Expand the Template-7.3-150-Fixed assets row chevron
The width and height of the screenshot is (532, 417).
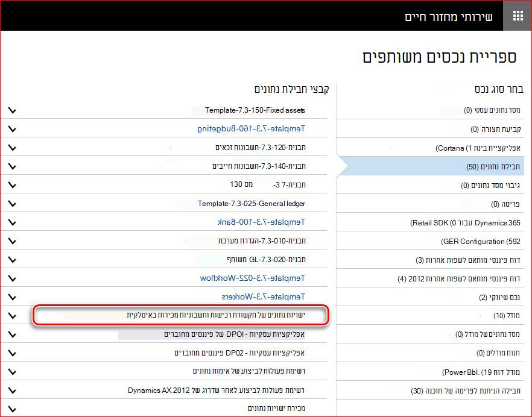pyautogui.click(x=12, y=110)
